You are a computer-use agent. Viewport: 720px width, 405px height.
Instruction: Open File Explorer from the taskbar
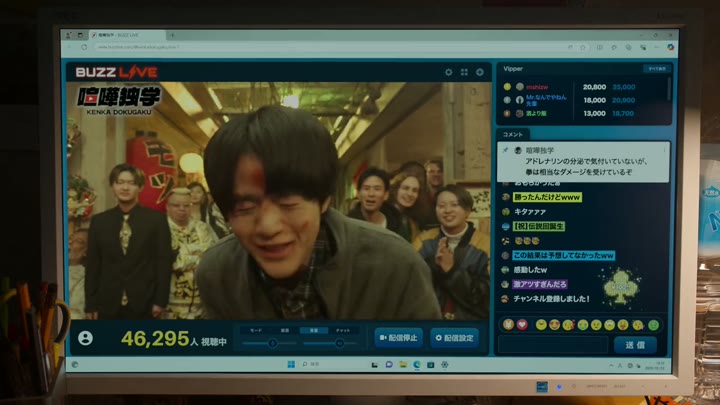coord(403,364)
